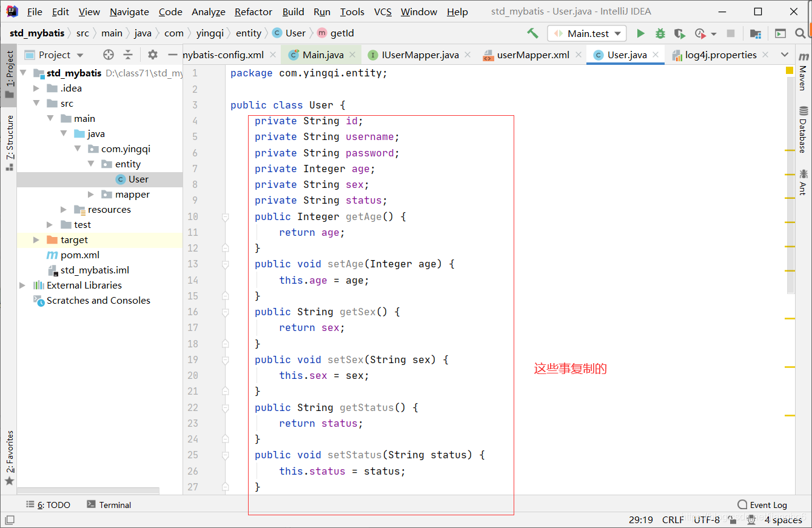Viewport: 812px width, 528px height.
Task: Collapse the std_mybatis root node
Action: (x=24, y=73)
